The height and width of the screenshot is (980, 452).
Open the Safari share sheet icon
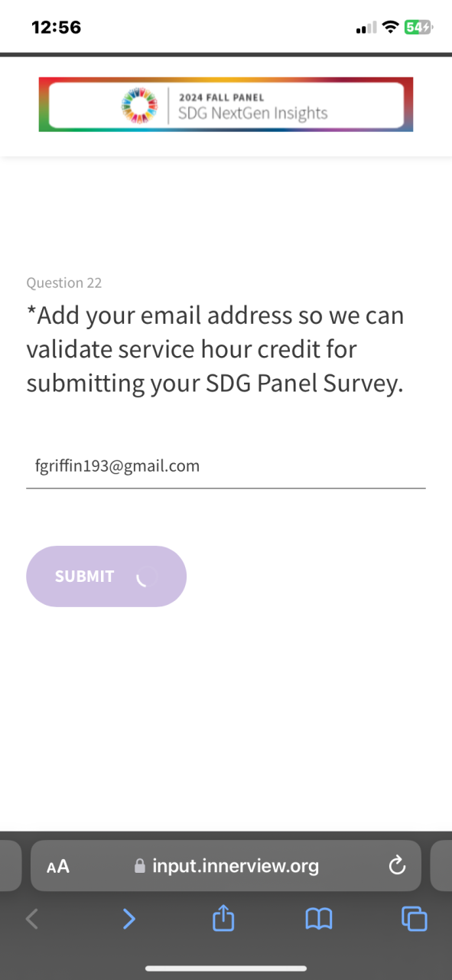223,917
